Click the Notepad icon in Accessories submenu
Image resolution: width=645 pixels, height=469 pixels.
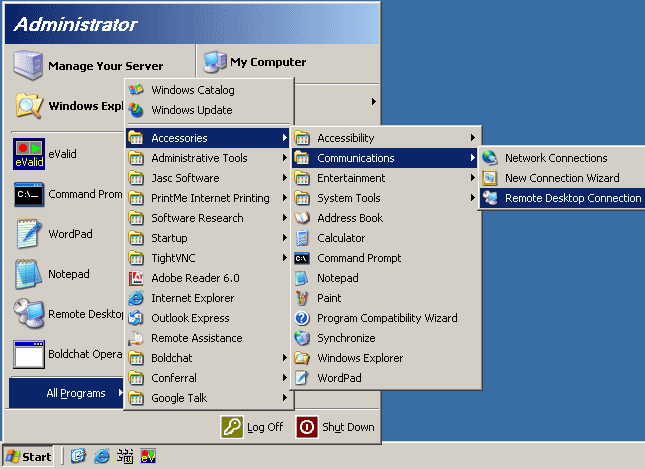point(302,278)
